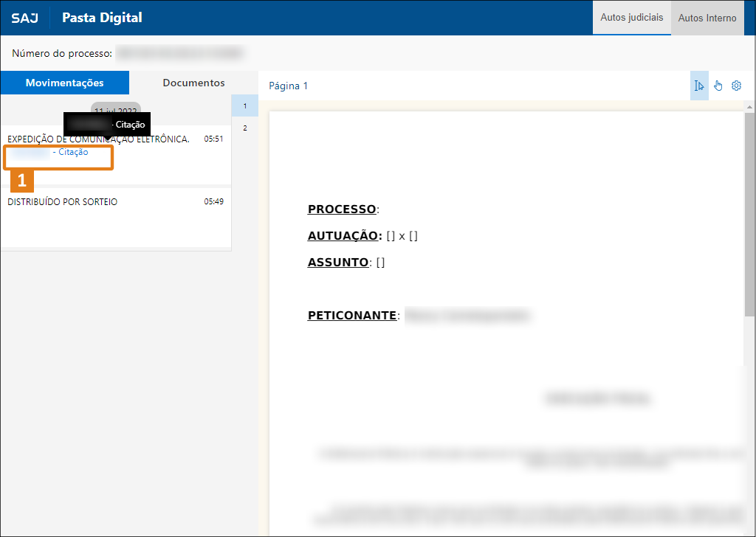756x537 pixels.
Task: Click the document vertical scrollbar thumb
Action: (x=749, y=215)
